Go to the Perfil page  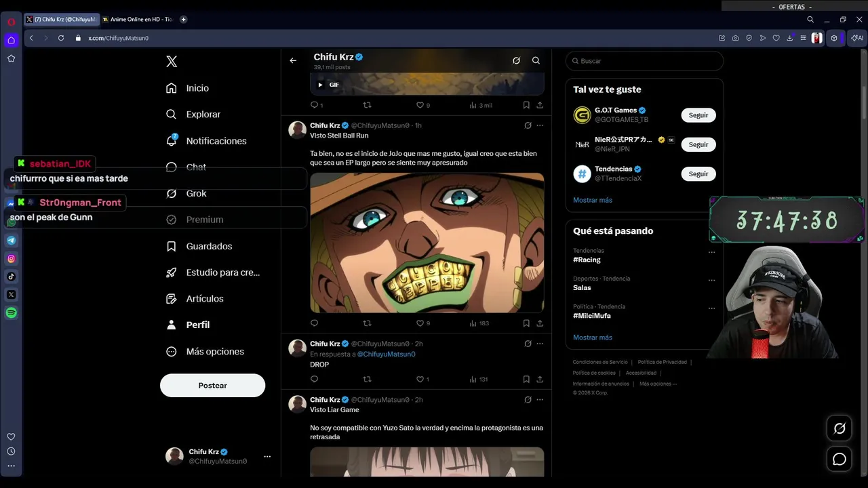(188, 325)
